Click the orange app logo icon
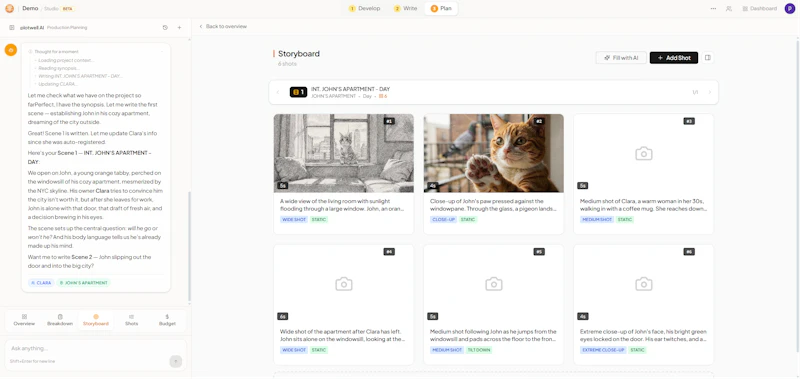Image resolution: width=800 pixels, height=379 pixels. click(9, 8)
